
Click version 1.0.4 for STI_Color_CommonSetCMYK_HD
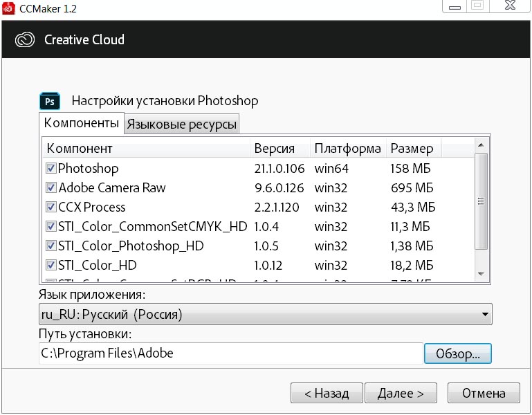click(266, 227)
